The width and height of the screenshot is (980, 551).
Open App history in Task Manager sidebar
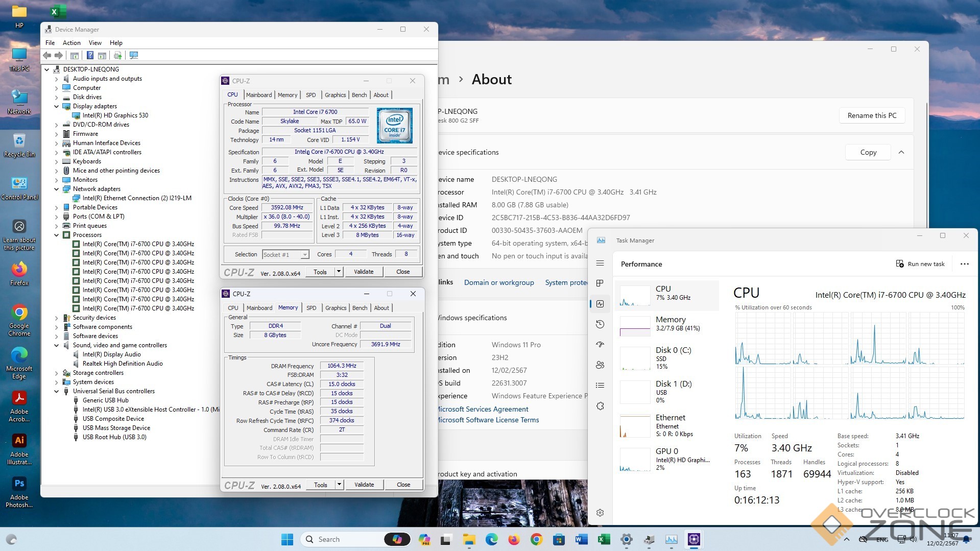(600, 324)
